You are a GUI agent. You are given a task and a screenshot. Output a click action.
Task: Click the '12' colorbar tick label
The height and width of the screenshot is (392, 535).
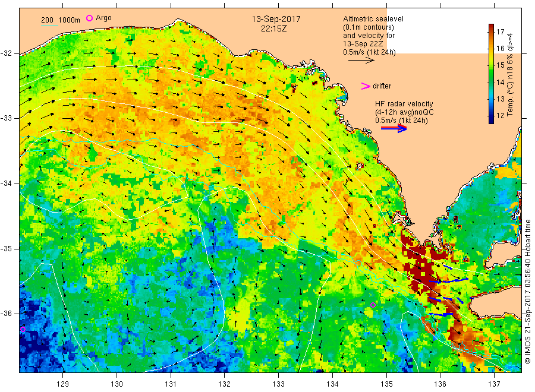[500, 115]
